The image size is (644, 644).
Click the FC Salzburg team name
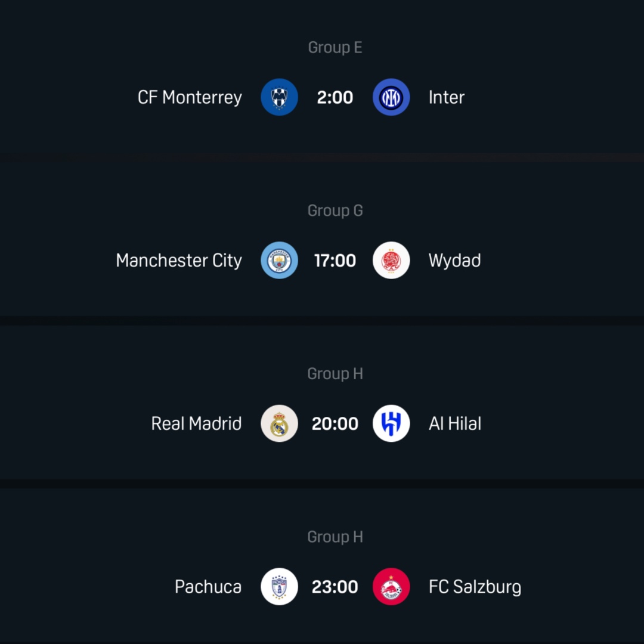tap(474, 587)
